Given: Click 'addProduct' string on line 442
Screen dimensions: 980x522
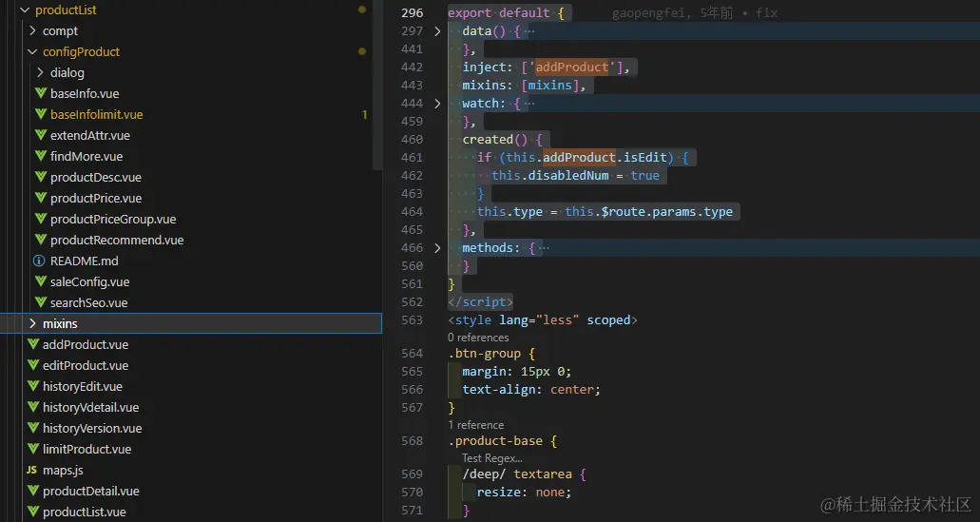Looking at the screenshot, I should click(572, 67).
